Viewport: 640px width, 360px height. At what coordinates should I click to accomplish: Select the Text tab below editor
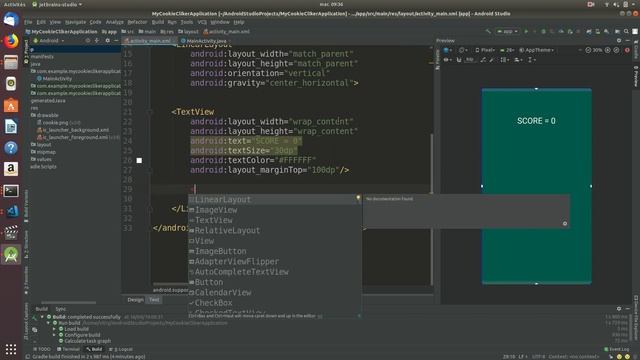pyautogui.click(x=154, y=300)
